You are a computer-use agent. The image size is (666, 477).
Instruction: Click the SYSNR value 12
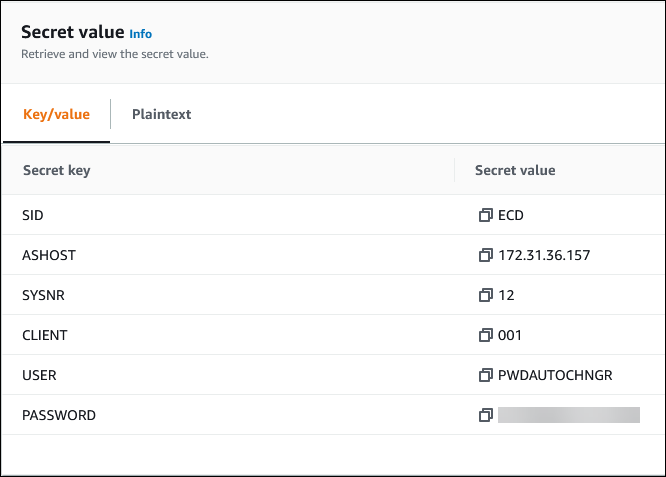(x=506, y=295)
